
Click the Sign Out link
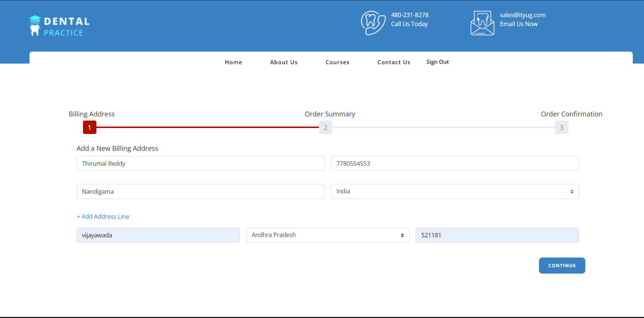[437, 62]
